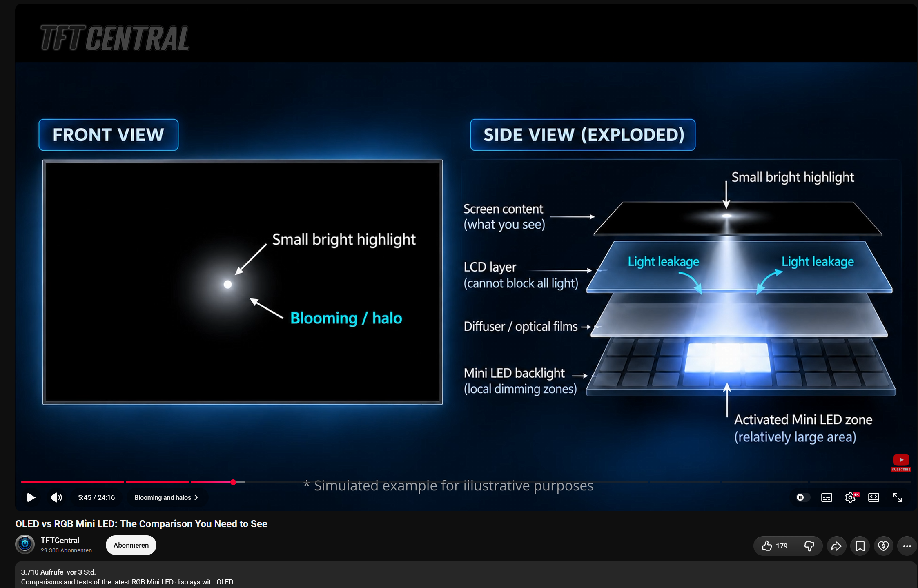Click the video title text

[x=141, y=524]
